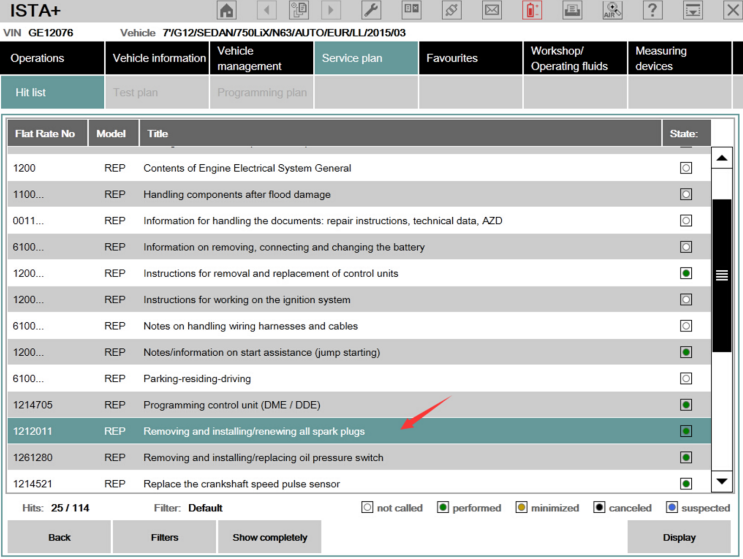Image resolution: width=743 pixels, height=559 pixels.
Task: Open the Vehicle information tab
Action: [x=158, y=58]
